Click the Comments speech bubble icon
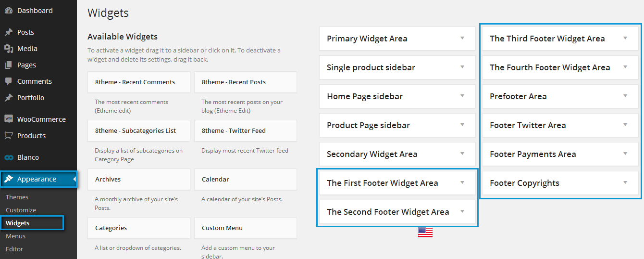Viewport: 644px width, 259px height. (x=9, y=81)
